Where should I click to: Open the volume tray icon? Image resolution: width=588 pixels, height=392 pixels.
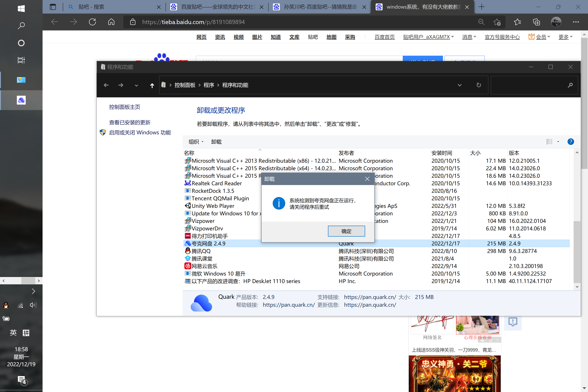[x=33, y=305]
